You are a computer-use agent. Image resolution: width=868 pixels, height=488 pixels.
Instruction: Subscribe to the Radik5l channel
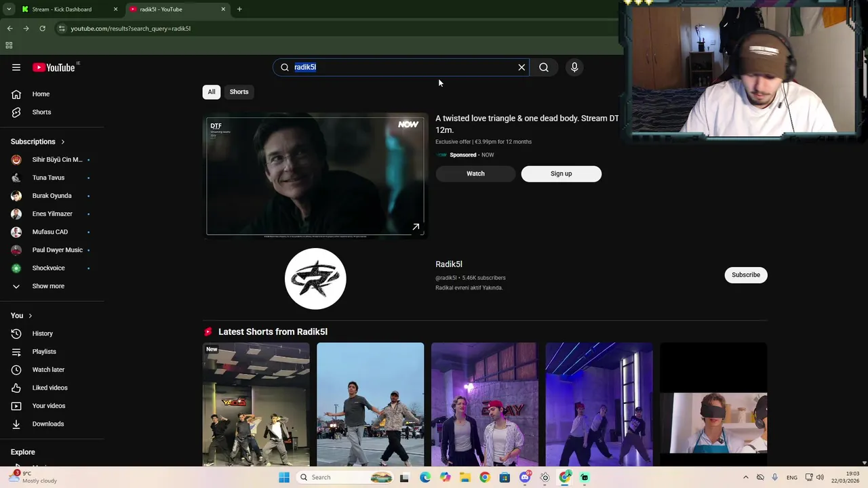tap(746, 274)
